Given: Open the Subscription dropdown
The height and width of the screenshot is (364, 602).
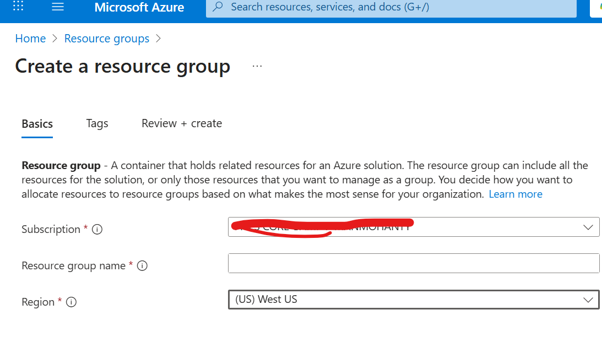Looking at the screenshot, I should pyautogui.click(x=414, y=227).
